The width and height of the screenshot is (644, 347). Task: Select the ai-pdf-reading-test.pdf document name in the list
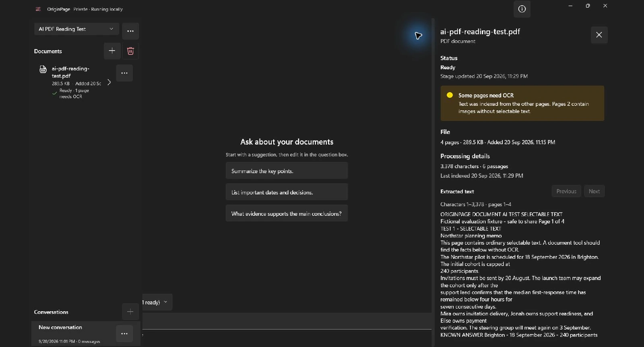(70, 72)
